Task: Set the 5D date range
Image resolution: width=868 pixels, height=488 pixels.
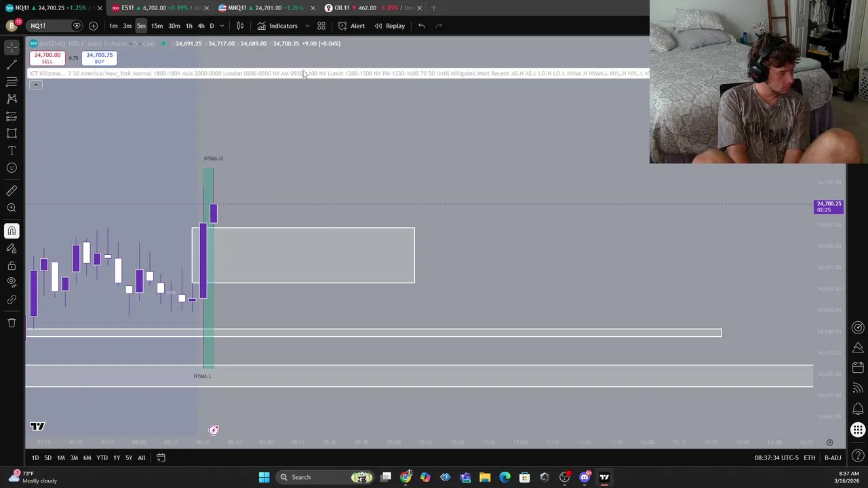Action: pos(47,457)
